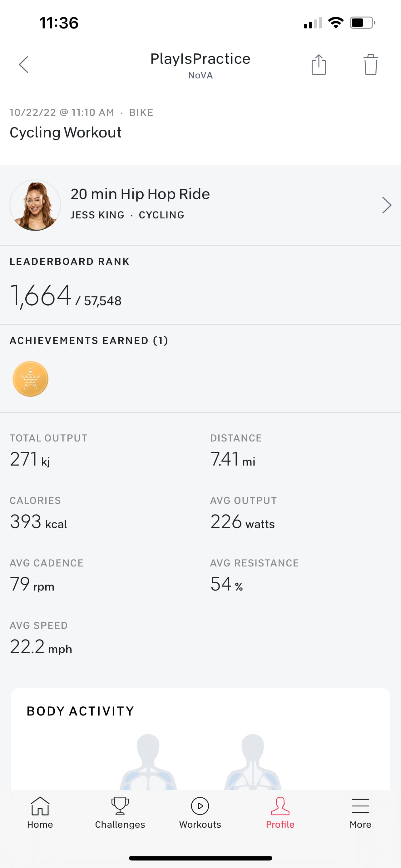Open 20 min Hip Hop Ride class
The width and height of the screenshot is (401, 868).
coord(140,194)
